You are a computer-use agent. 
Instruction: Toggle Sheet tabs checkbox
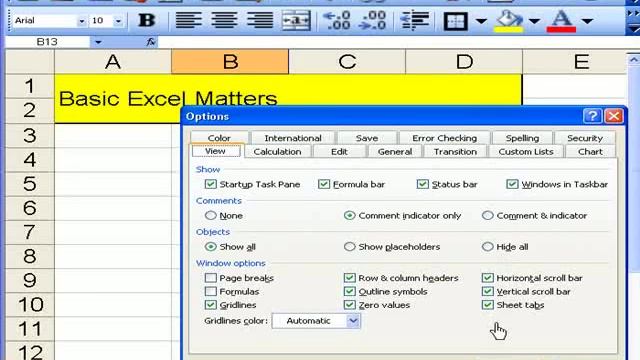tap(488, 305)
